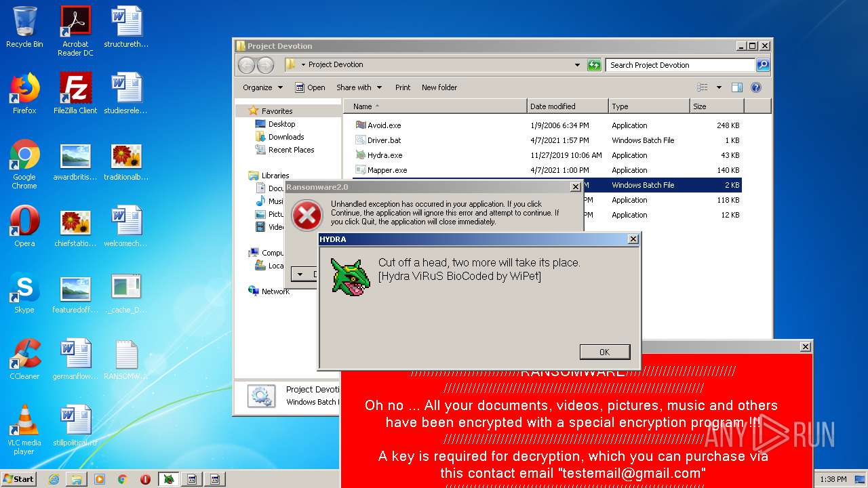Click the Hydra taskbar button
This screenshot has height=488, width=868.
tap(169, 479)
